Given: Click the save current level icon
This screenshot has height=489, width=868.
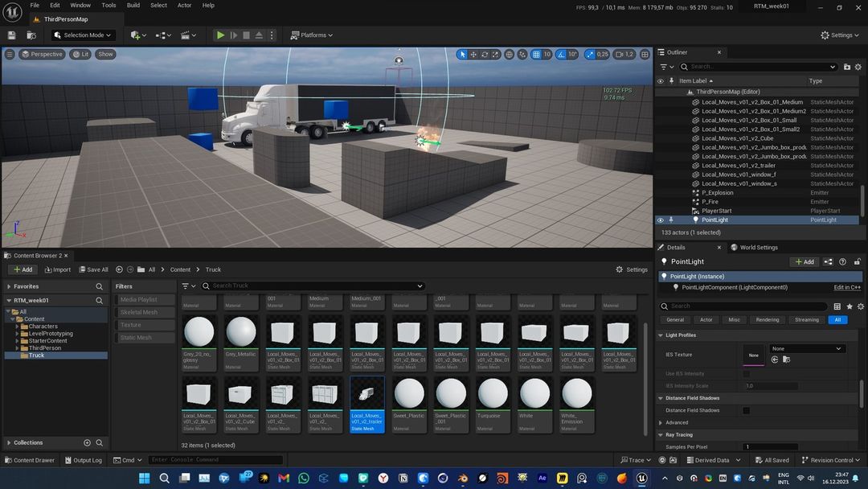Looking at the screenshot, I should coord(11,35).
